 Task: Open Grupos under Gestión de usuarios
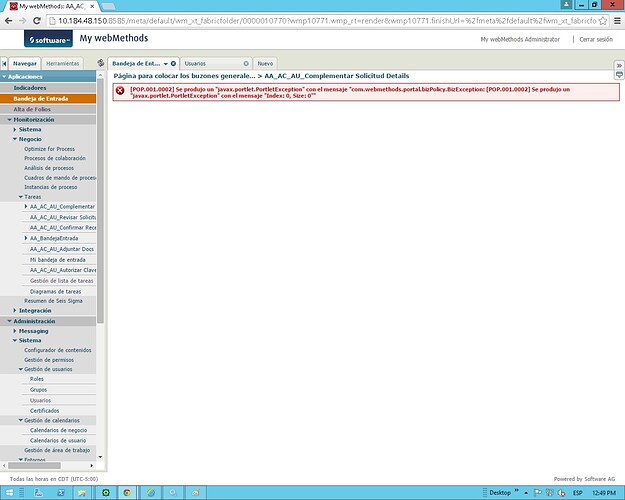pos(38,390)
